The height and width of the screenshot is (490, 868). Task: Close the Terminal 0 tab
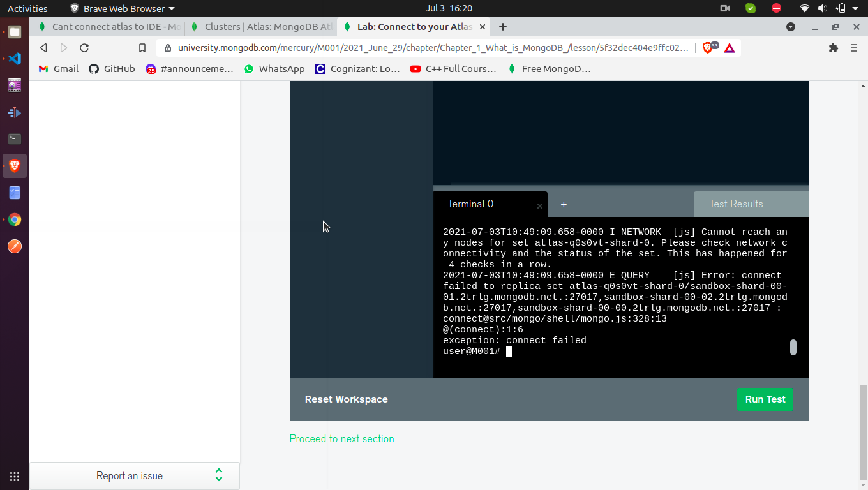540,206
